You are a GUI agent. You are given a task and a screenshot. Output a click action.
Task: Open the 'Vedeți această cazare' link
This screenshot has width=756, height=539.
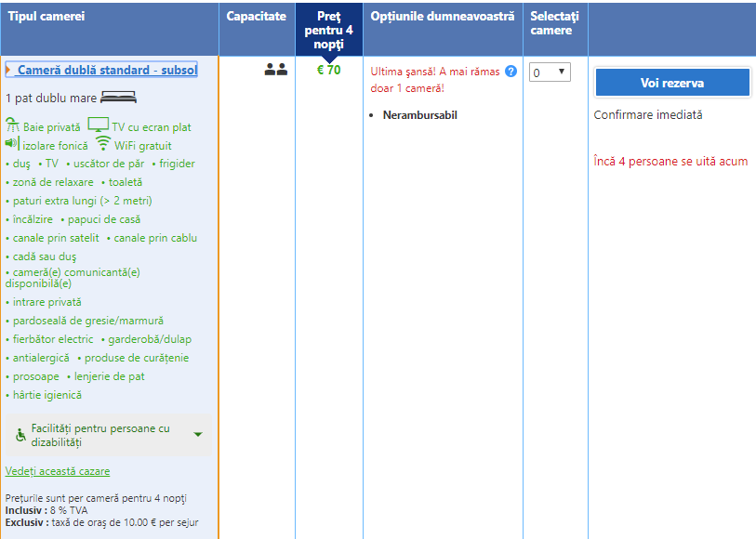(58, 471)
